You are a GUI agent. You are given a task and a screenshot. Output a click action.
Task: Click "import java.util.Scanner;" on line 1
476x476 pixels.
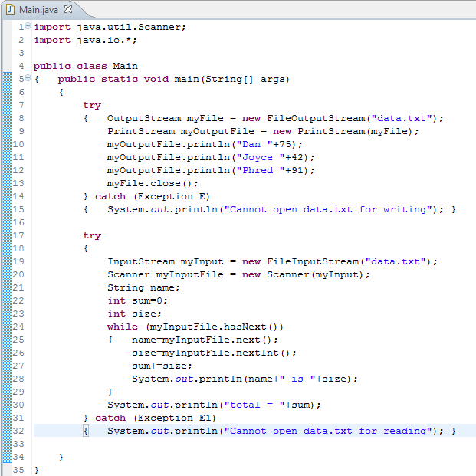click(x=110, y=27)
